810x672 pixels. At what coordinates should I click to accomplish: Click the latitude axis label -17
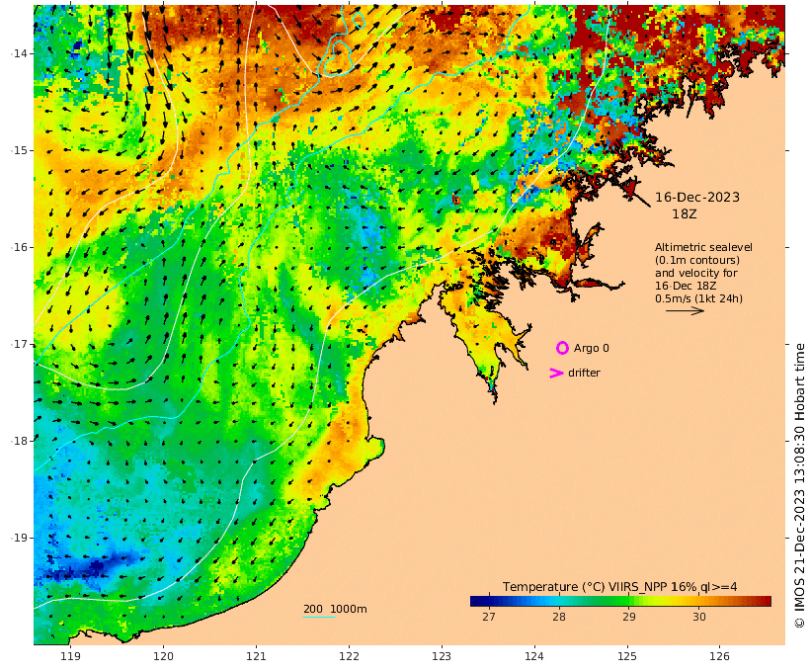coord(20,344)
